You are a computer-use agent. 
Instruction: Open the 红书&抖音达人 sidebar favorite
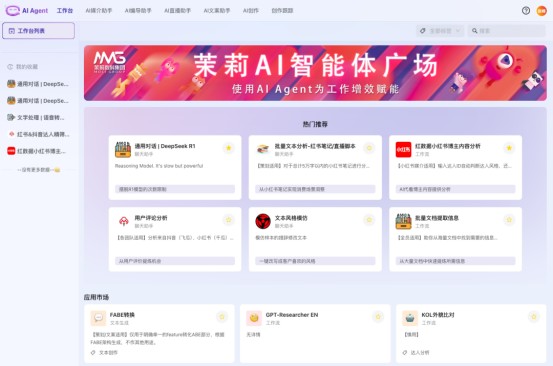click(38, 134)
